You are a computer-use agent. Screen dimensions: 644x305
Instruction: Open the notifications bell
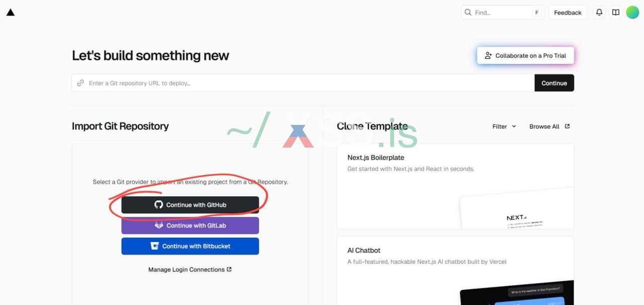click(x=599, y=13)
